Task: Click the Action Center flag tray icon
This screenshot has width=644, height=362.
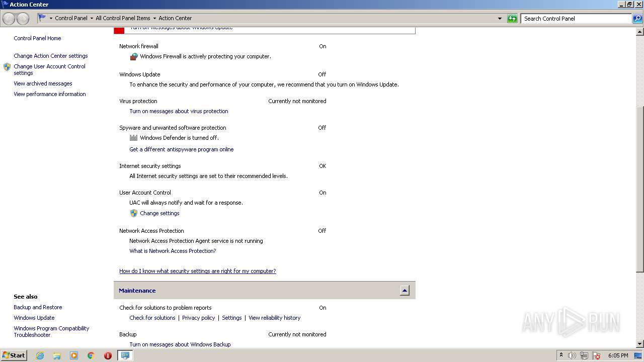Action: [596, 355]
